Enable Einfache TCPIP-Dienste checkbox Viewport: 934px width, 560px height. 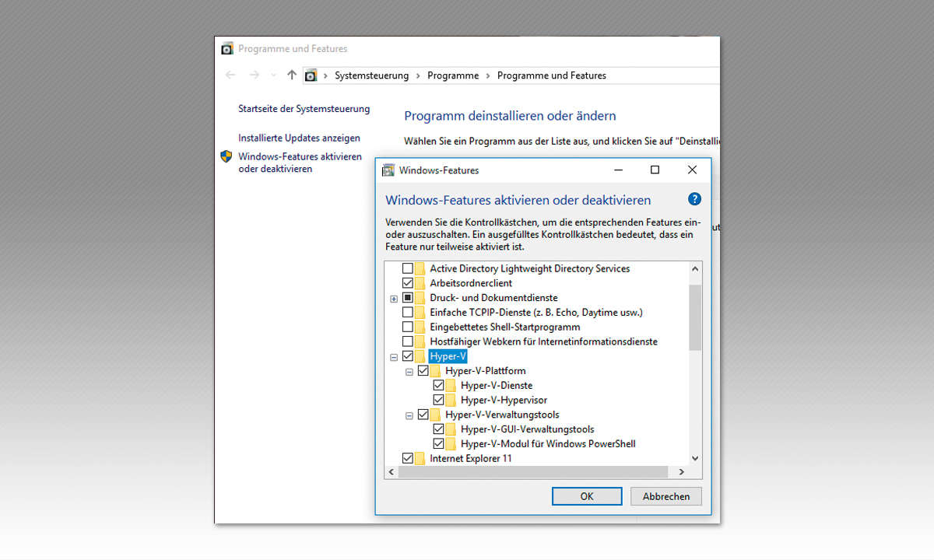click(408, 313)
